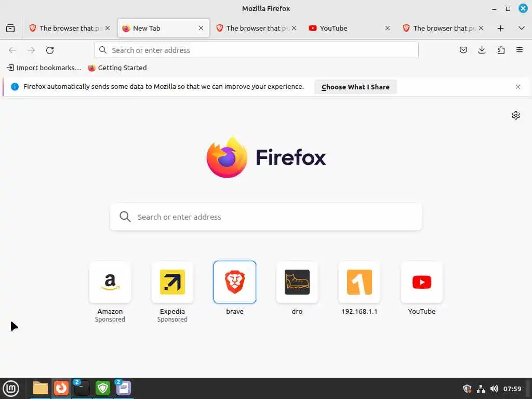Open the security shield tray icon
The width and height of the screenshot is (532, 399).
[x=467, y=389]
